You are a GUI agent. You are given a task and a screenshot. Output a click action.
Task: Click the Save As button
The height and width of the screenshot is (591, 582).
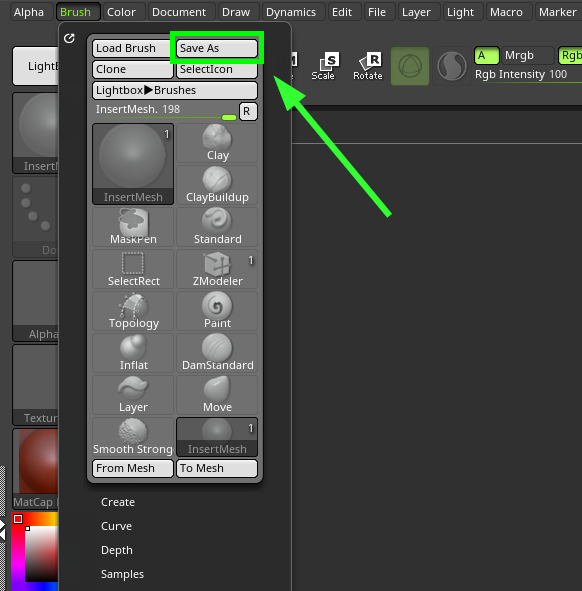click(x=217, y=48)
